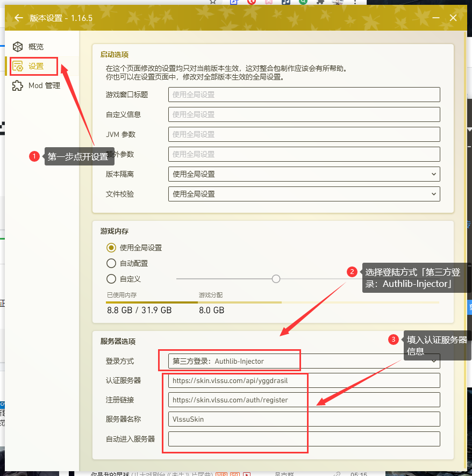This screenshot has height=476, width=472.
Task: Click the 认证服务器 URL field
Action: (304, 380)
